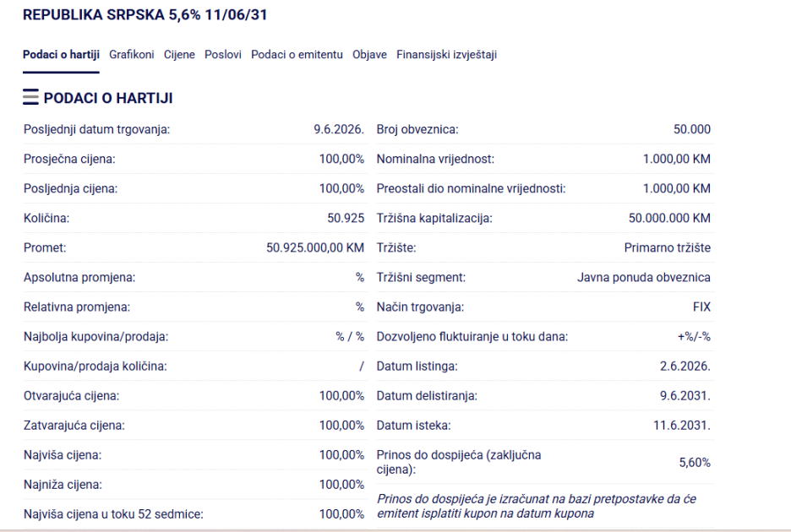This screenshot has height=532, width=791.
Task: Click the Datum isteka value 11.6.2031.
Action: click(682, 426)
